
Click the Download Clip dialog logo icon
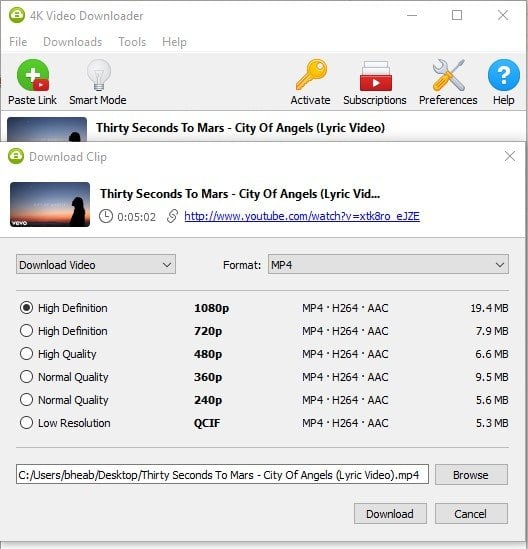(x=16, y=156)
